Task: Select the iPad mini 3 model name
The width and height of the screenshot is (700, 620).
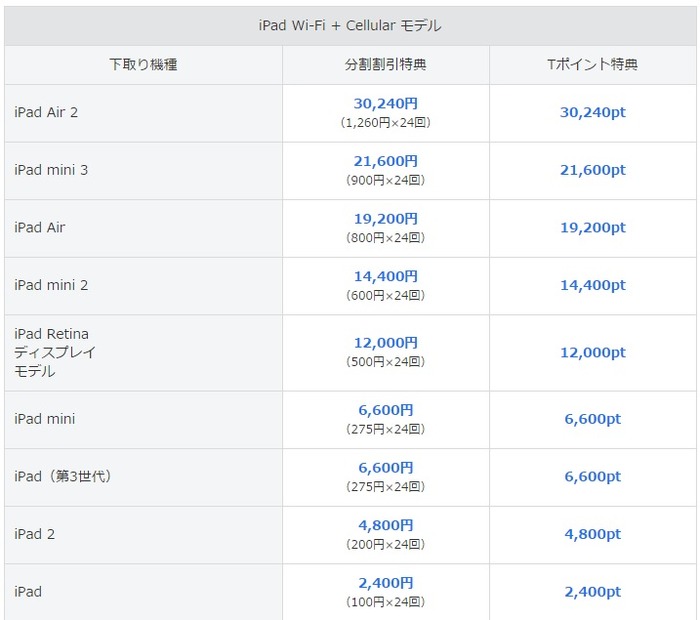Action: [51, 170]
